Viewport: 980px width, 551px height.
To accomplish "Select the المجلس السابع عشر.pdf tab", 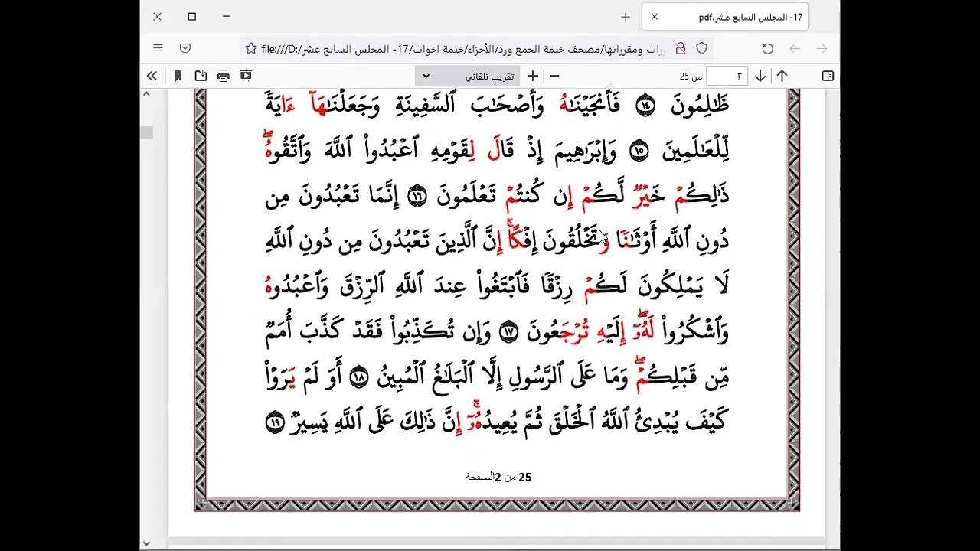I will 725,17.
